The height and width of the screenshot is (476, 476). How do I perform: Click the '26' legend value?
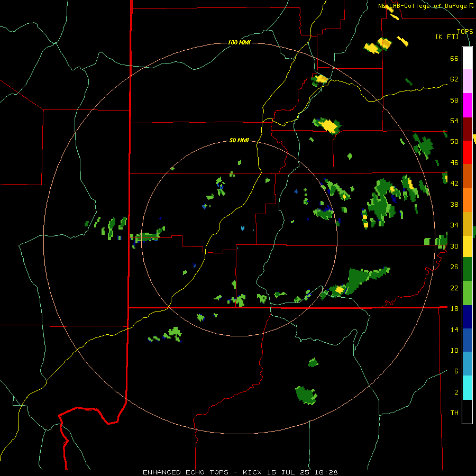point(454,267)
